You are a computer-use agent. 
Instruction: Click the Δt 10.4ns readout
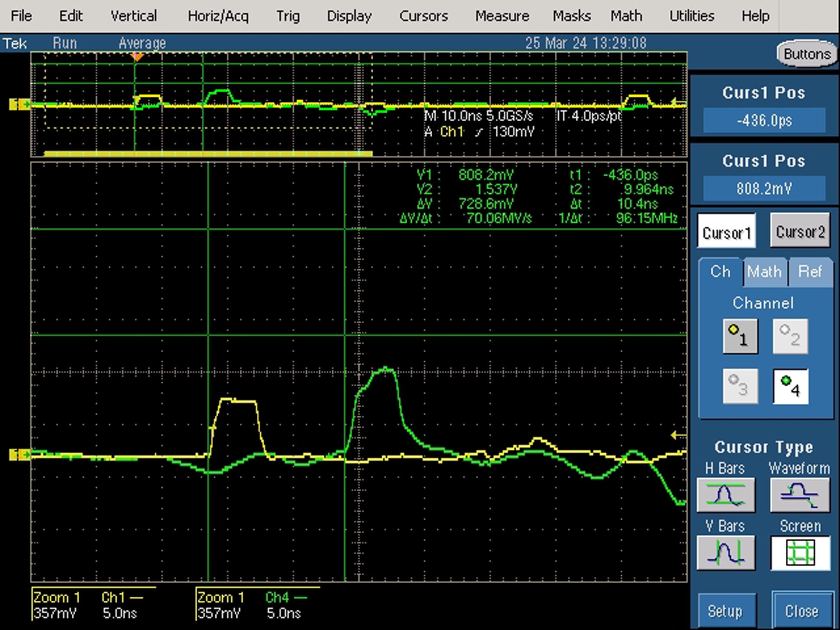point(613,204)
